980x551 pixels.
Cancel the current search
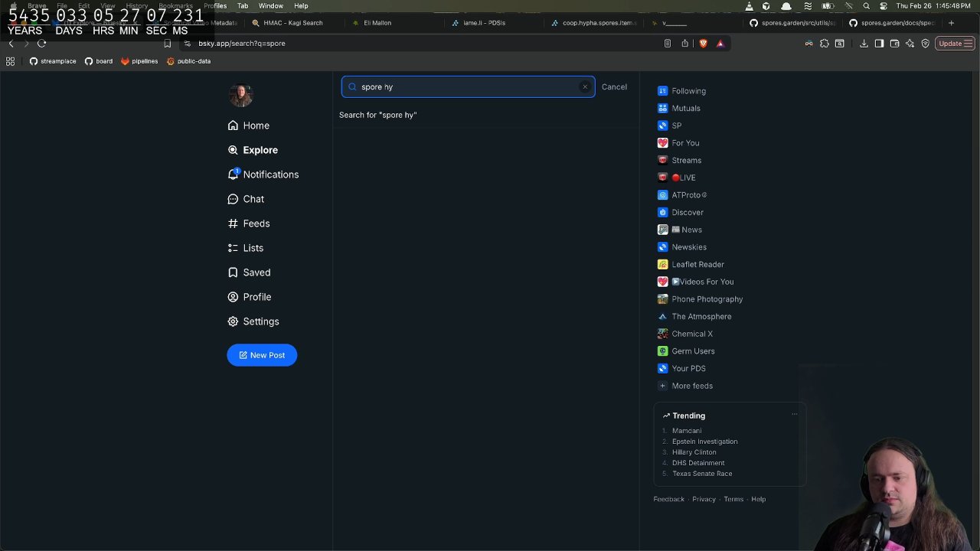tap(614, 87)
